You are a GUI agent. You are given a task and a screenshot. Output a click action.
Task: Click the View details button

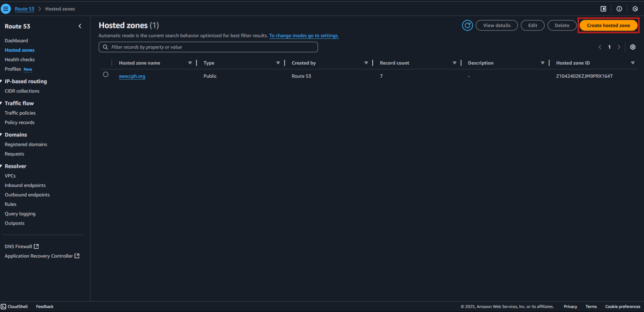(497, 25)
